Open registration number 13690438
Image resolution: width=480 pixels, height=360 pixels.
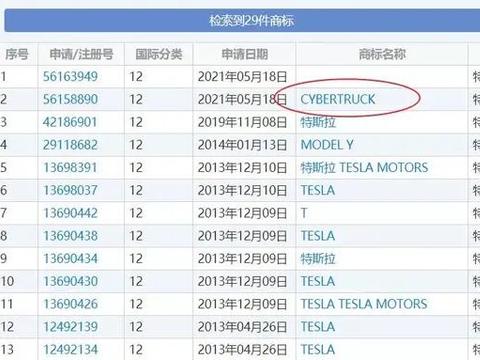(x=70, y=236)
